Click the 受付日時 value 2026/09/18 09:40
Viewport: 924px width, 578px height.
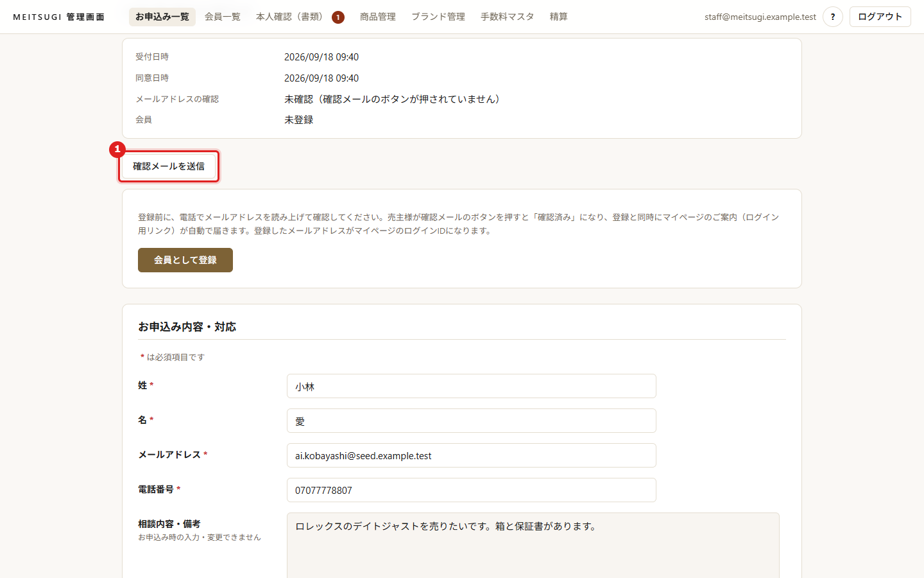coord(321,57)
